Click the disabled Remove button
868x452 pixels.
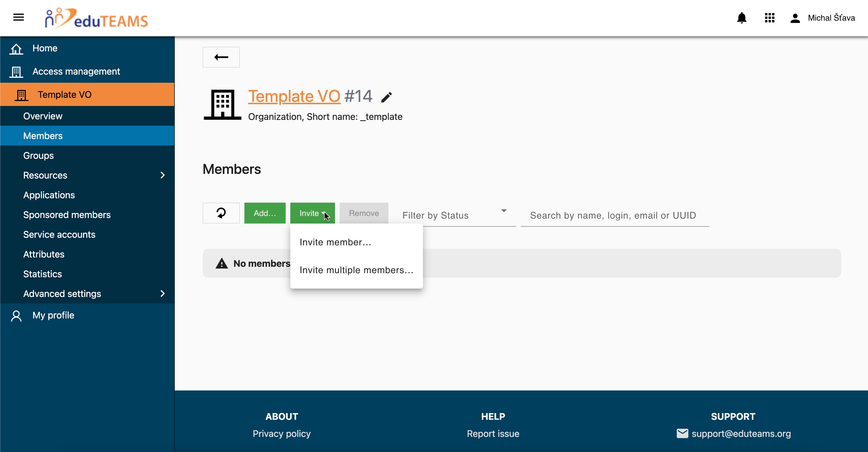point(364,213)
